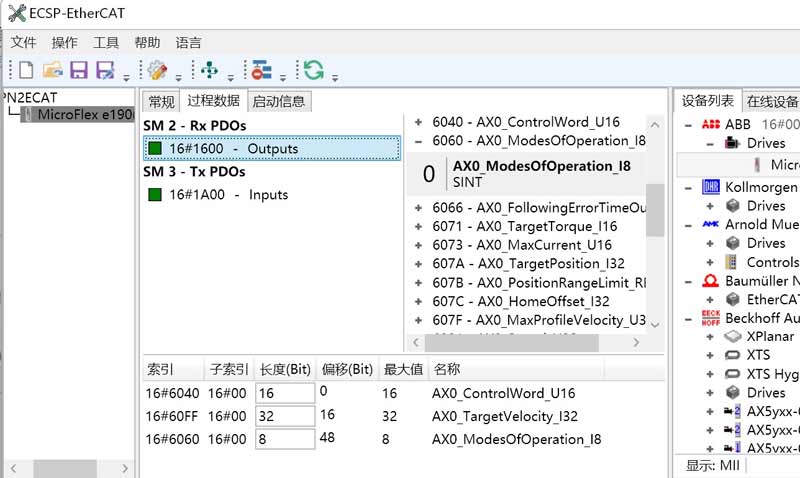This screenshot has height=478, width=800.
Task: Click the Save As icon with pencil
Action: click(x=105, y=71)
